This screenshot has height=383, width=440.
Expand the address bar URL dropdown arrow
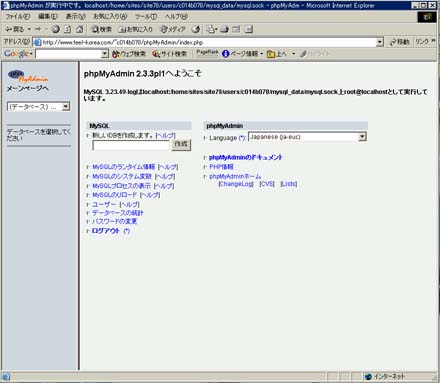pos(379,42)
